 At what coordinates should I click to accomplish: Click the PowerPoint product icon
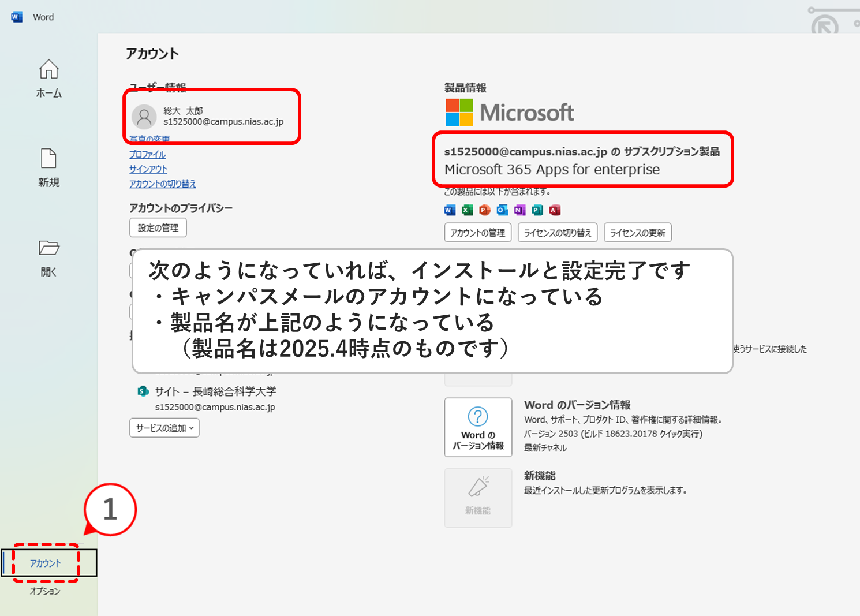point(485,210)
